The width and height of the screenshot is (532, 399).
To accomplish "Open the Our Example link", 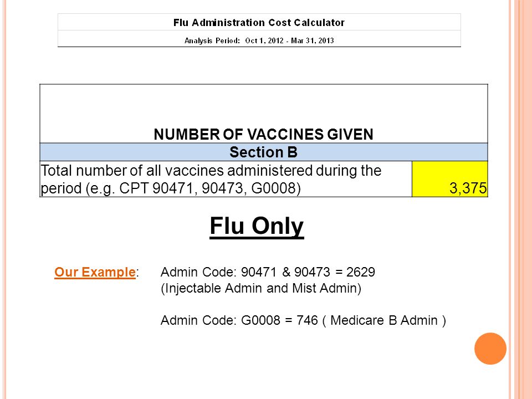I will point(95,272).
